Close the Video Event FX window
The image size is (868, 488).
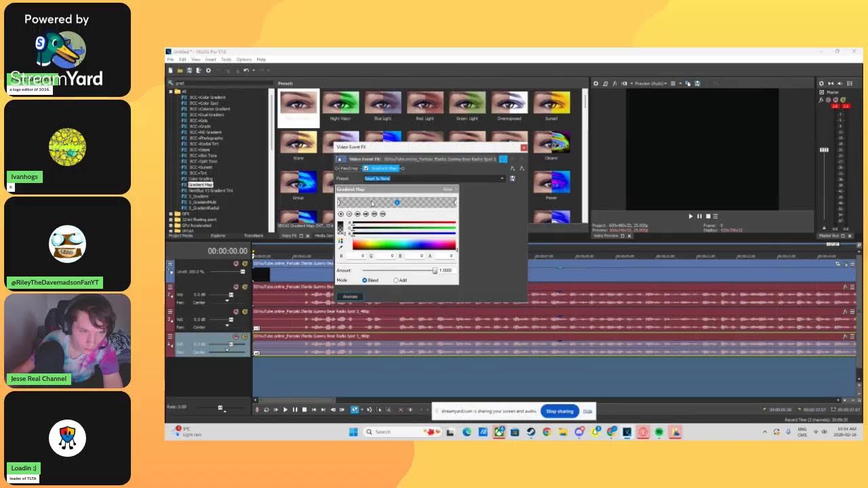(524, 147)
